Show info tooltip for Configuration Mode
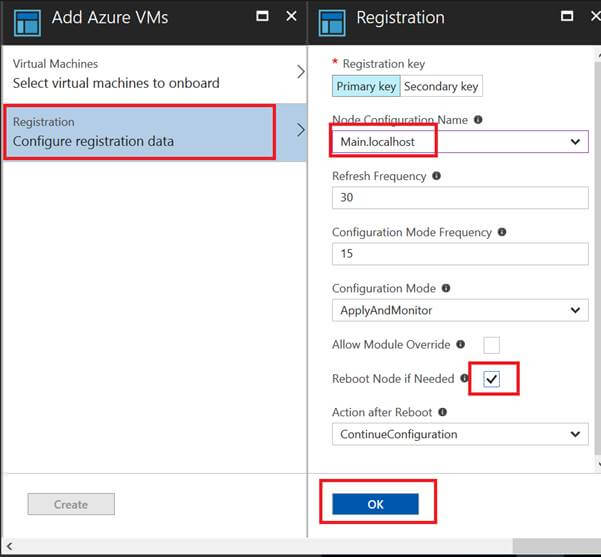Screen dimensions: 601x557 [446, 288]
